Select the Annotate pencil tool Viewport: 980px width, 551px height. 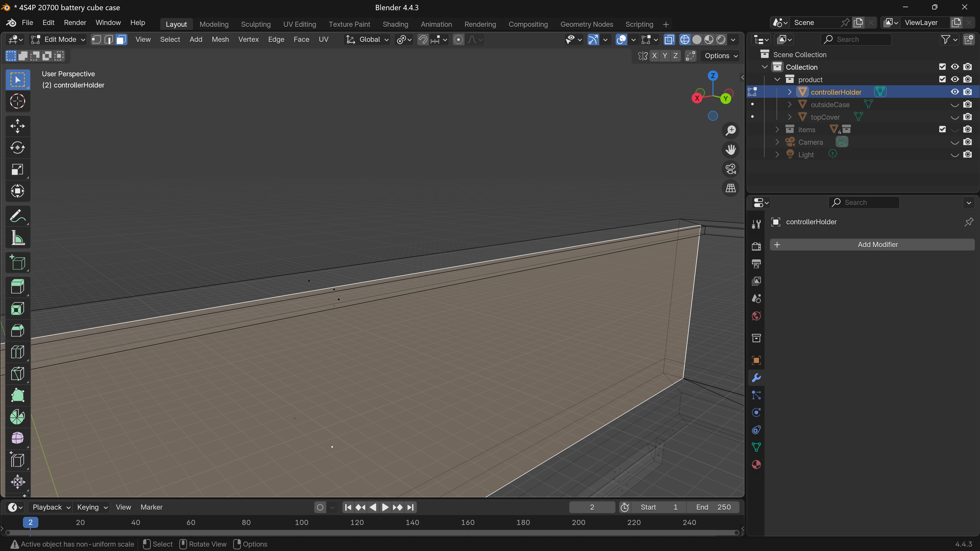pyautogui.click(x=18, y=216)
